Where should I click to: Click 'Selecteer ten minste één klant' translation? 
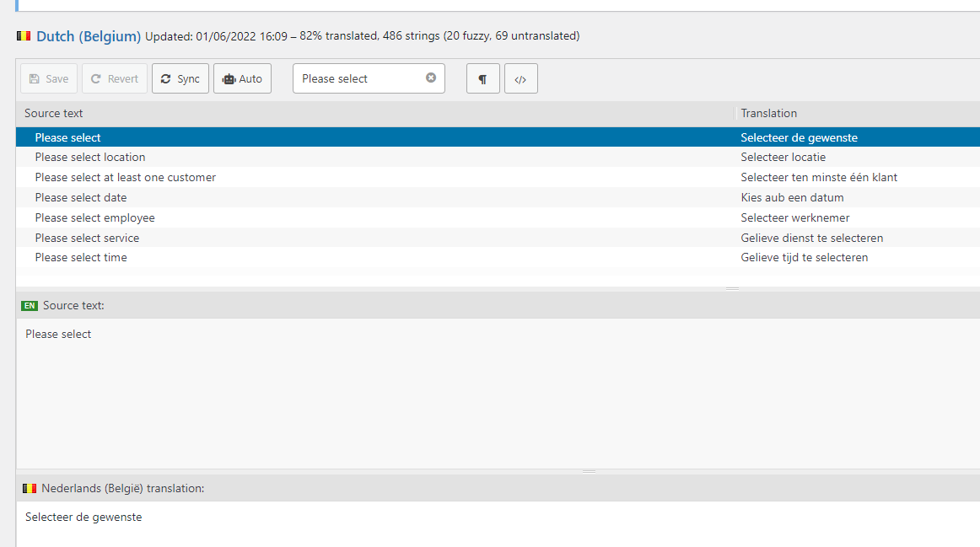coord(819,177)
